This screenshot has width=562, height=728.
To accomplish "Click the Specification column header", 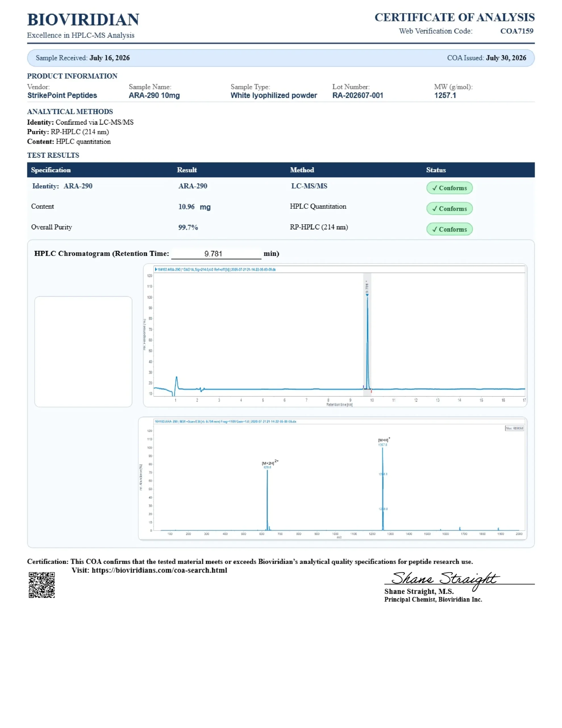I will [51, 170].
